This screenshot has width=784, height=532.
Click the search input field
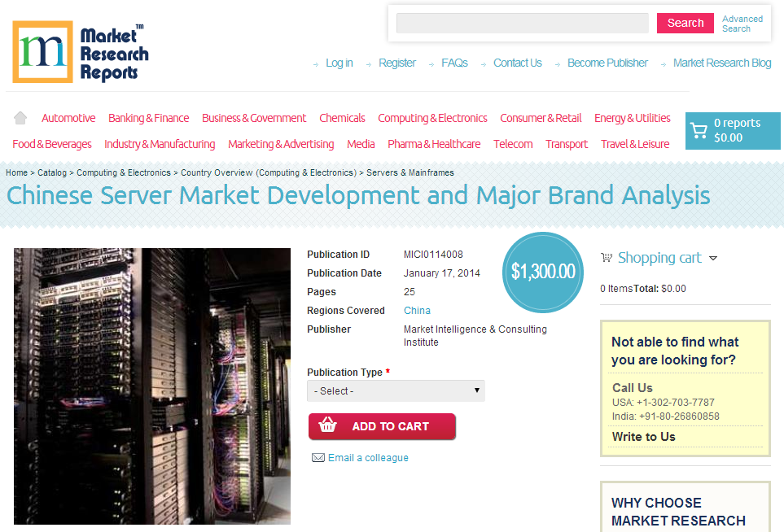coord(522,24)
